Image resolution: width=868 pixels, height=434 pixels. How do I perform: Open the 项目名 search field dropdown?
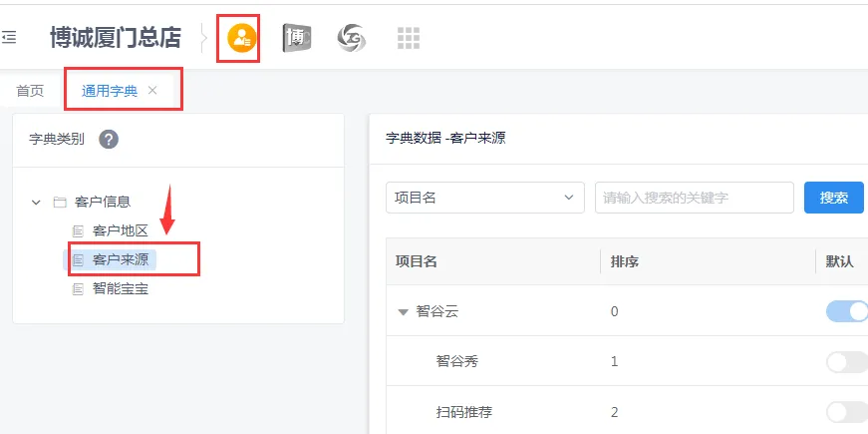click(484, 198)
